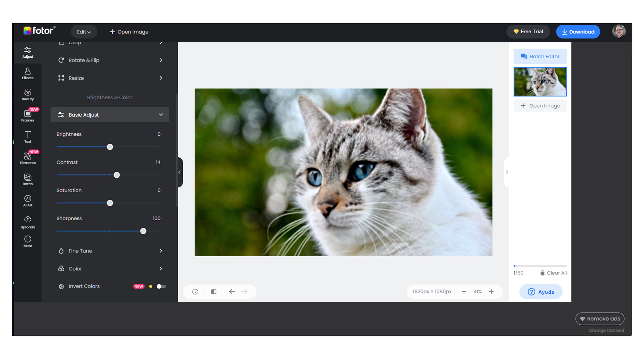Open the Elements tool in sidebar

pyautogui.click(x=28, y=158)
